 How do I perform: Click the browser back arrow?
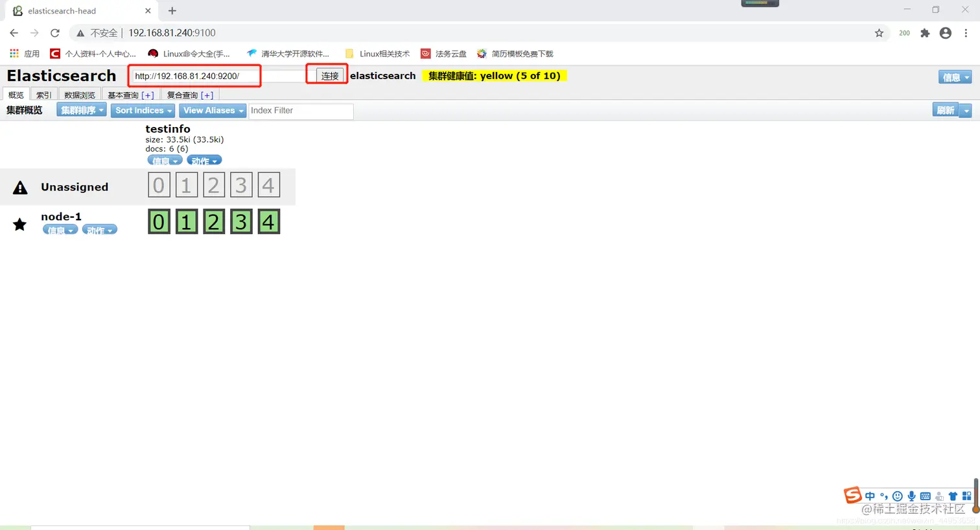[x=14, y=33]
